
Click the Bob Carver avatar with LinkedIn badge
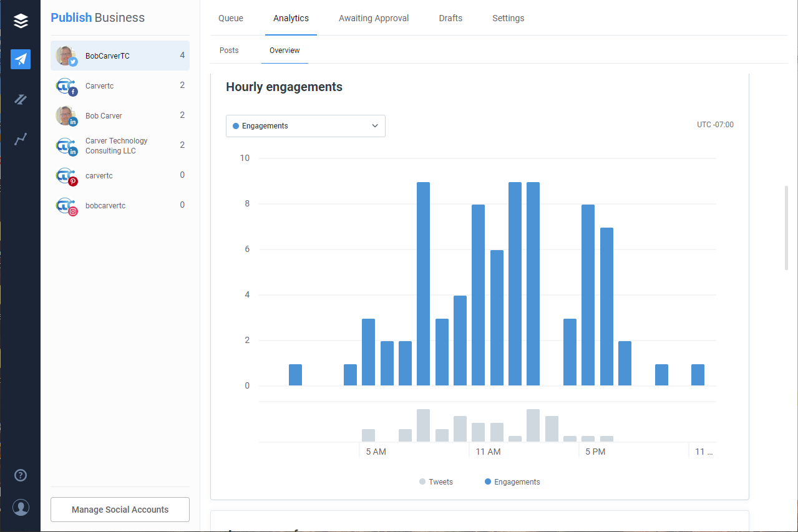[66, 116]
